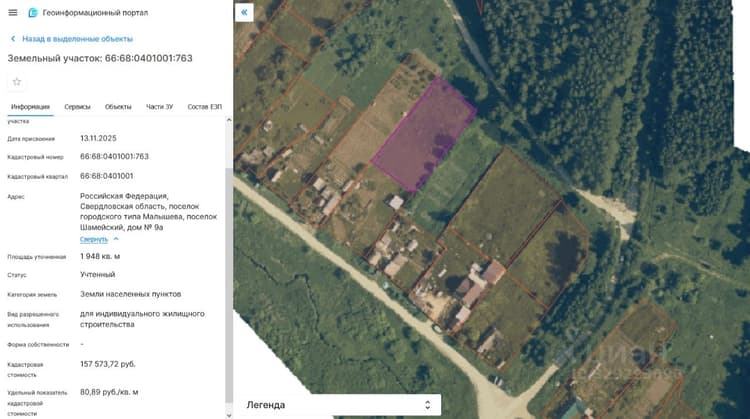Viewport: 750px width, 419px height.
Task: Collapse the side panel with double-chevron button
Action: point(244,12)
